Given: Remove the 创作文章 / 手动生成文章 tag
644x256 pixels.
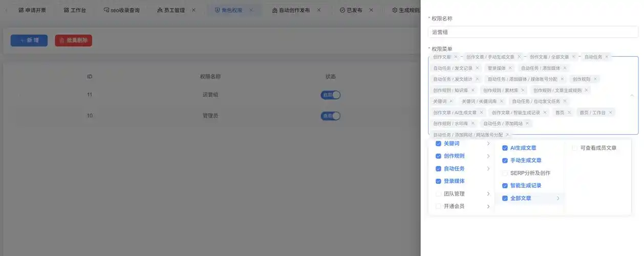Looking at the screenshot, I should (519, 57).
